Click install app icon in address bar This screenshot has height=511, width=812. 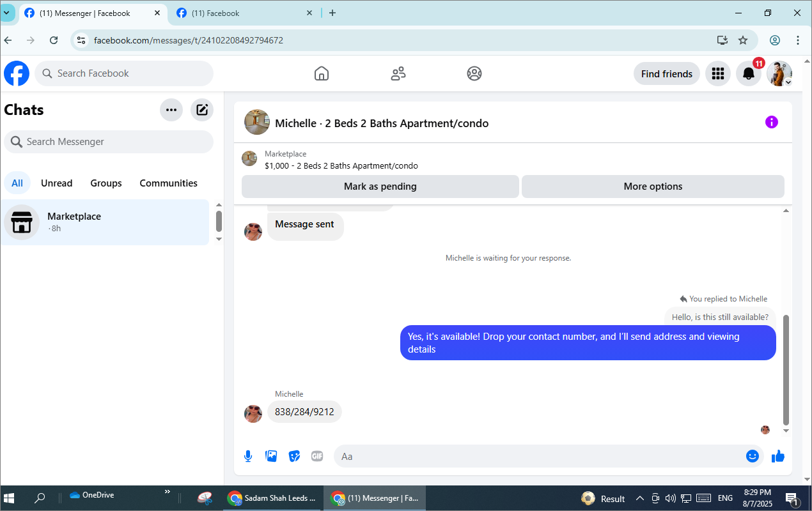[x=722, y=40]
